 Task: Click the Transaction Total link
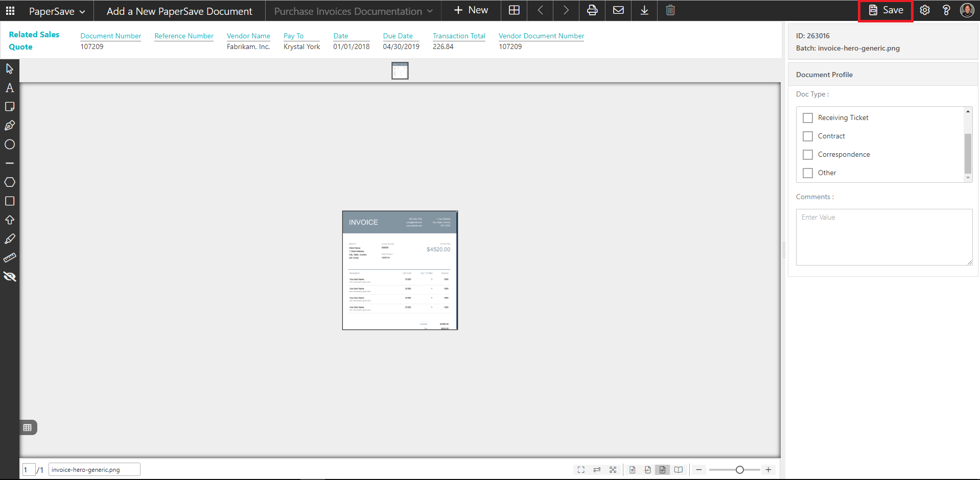[459, 36]
